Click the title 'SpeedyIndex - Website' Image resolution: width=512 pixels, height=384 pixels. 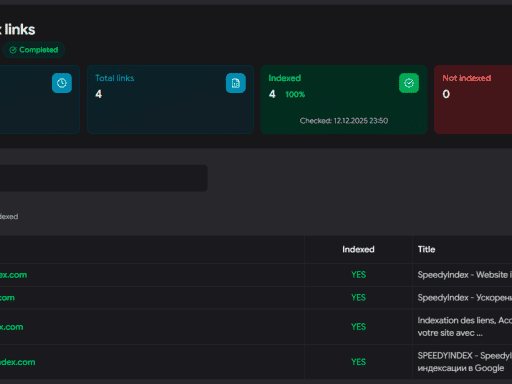465,275
